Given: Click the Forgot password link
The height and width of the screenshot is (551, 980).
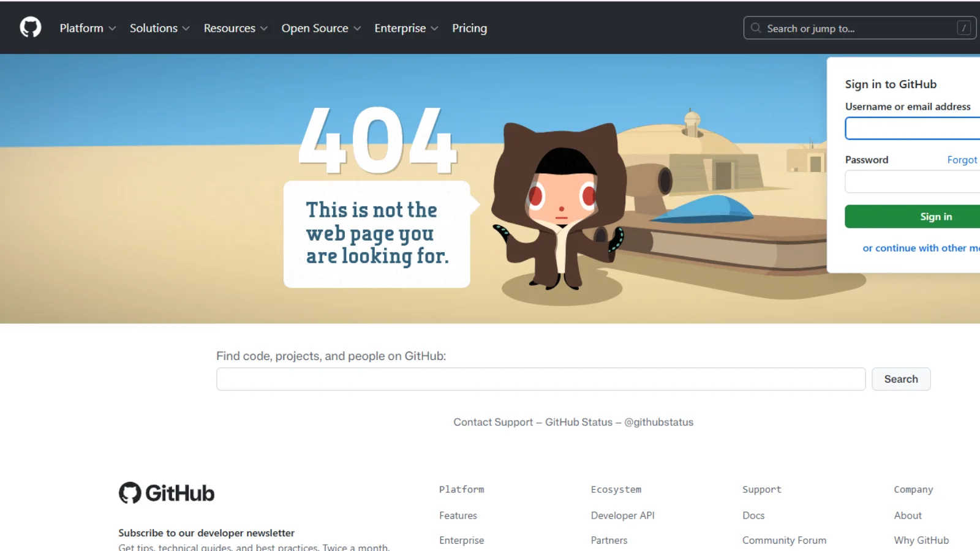Looking at the screenshot, I should pos(962,160).
